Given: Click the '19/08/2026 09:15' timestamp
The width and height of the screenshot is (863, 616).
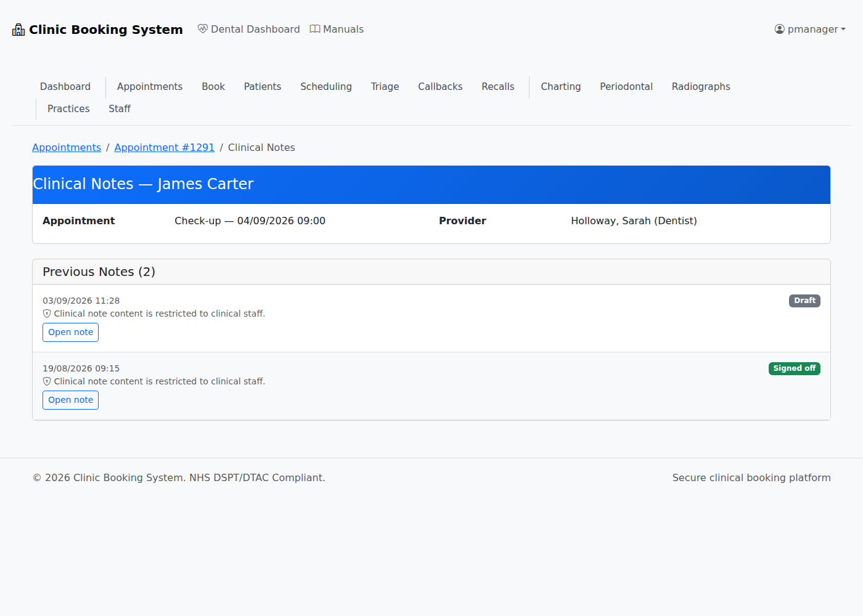Looking at the screenshot, I should [x=81, y=368].
